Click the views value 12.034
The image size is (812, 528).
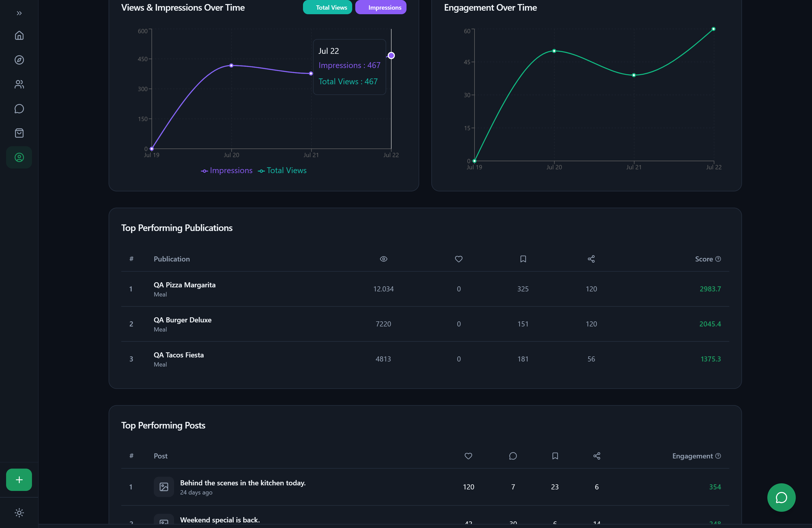pyautogui.click(x=383, y=289)
